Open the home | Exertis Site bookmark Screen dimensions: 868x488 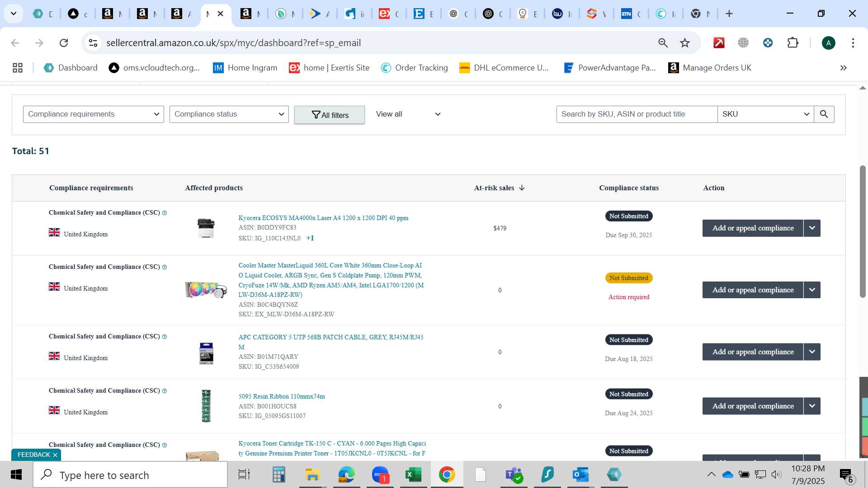click(x=330, y=68)
